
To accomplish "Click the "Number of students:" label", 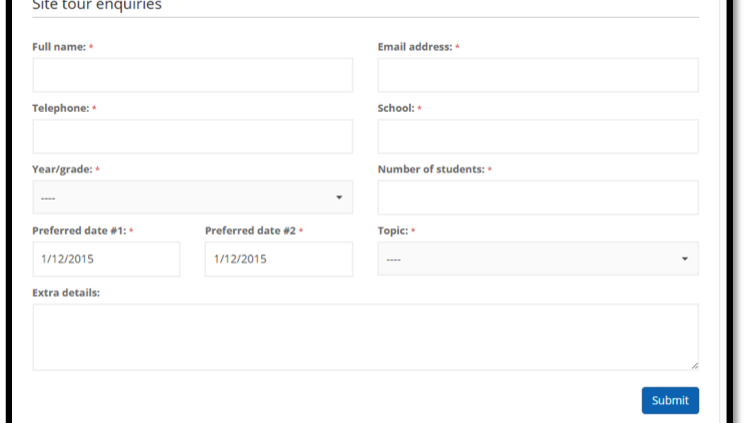I will 431,169.
